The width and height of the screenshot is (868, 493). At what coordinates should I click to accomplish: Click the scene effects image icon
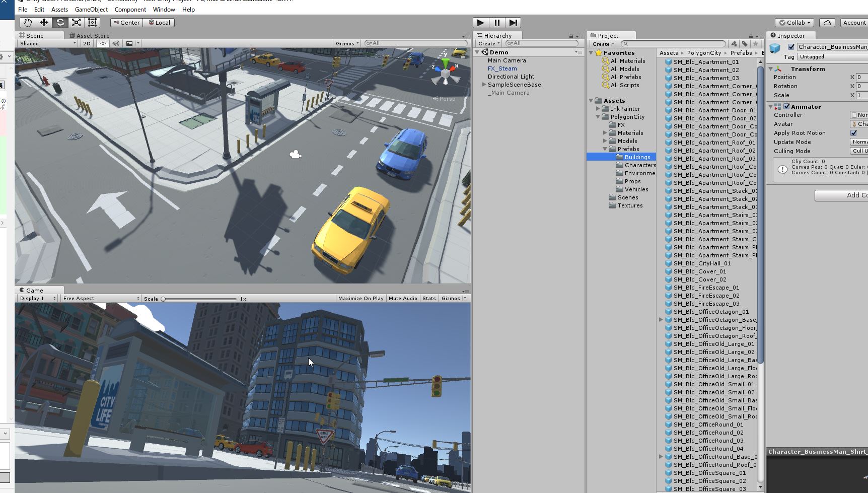(x=129, y=43)
